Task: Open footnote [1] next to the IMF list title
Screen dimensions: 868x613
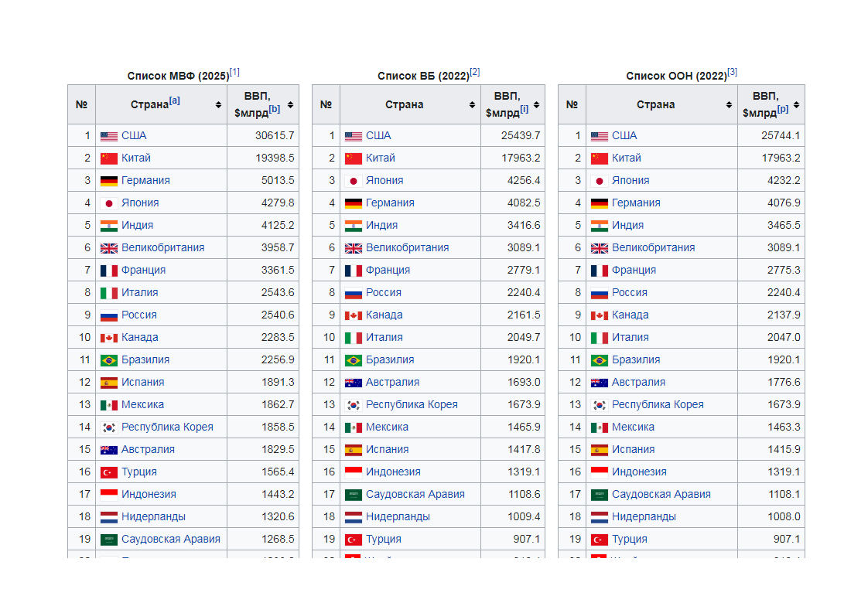Action: tap(234, 72)
